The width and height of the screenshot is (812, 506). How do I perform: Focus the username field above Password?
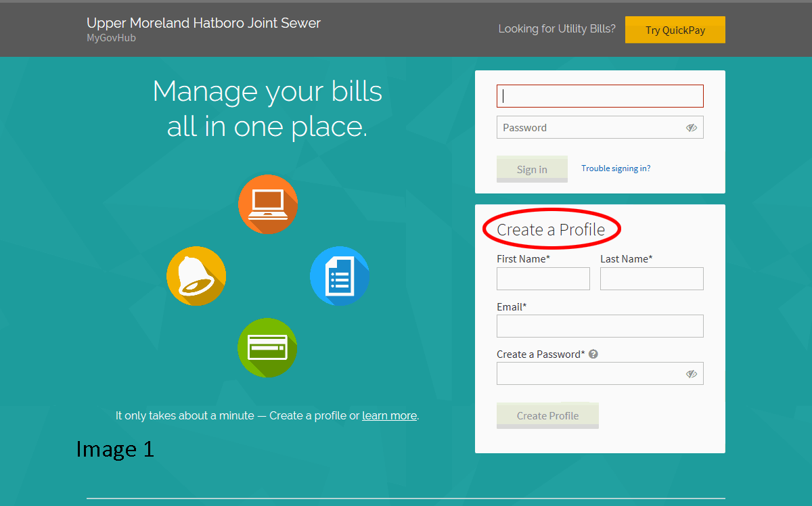[x=600, y=96]
